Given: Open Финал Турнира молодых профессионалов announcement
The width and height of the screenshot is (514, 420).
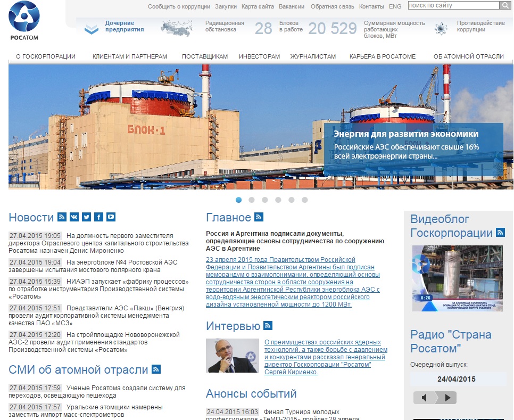Looking at the screenshot, I should [283, 415].
